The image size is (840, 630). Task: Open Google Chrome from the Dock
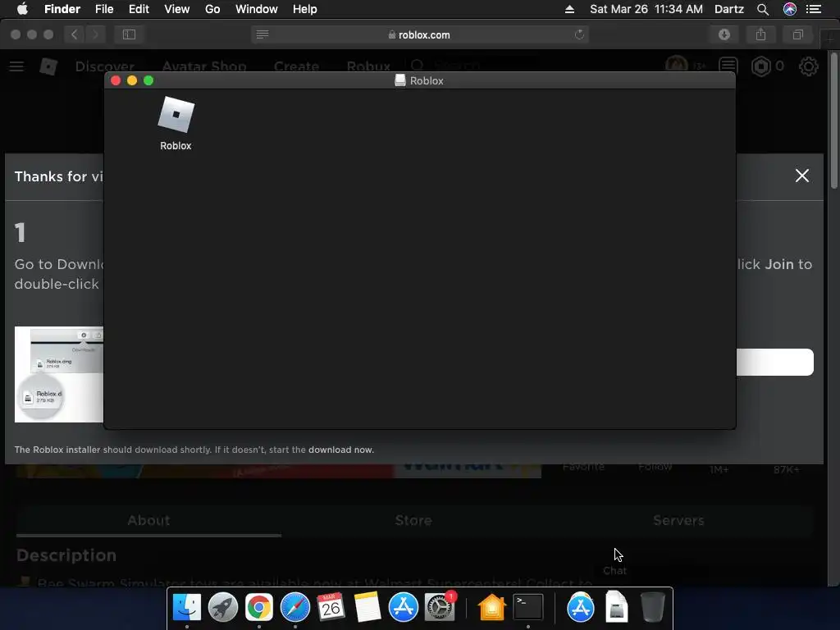pos(258,607)
